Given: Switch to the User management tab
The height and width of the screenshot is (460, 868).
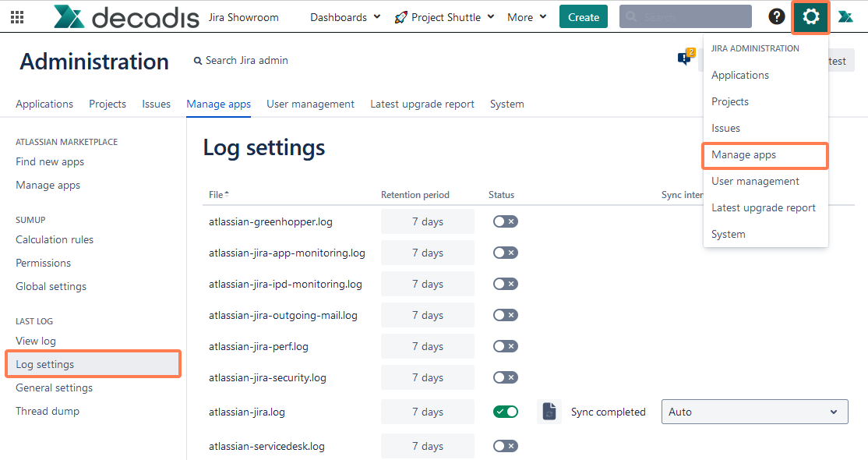Looking at the screenshot, I should pyautogui.click(x=310, y=104).
